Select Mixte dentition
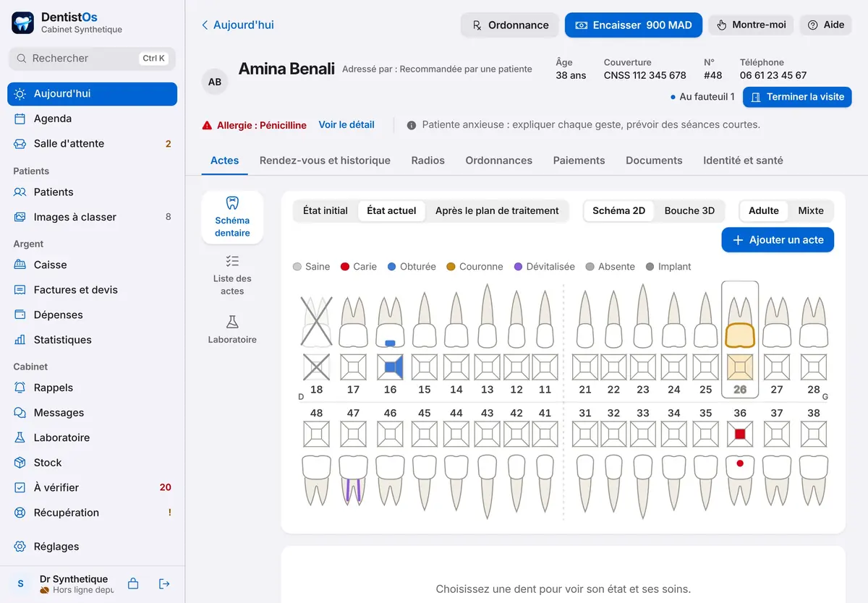Image resolution: width=868 pixels, height=603 pixels. coord(811,211)
